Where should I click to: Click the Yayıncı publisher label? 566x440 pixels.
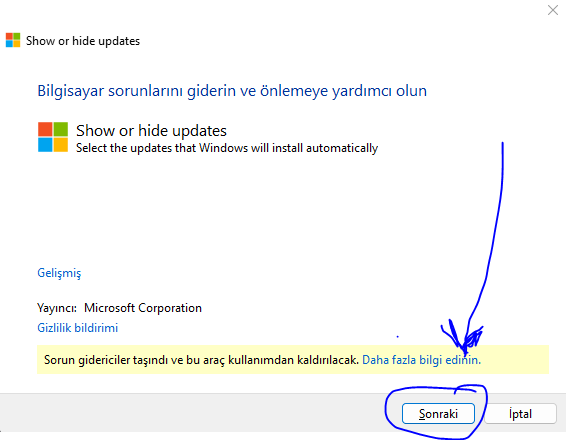tap(57, 308)
